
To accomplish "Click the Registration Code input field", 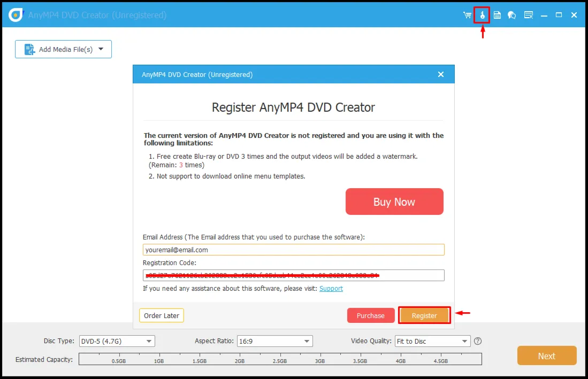I will pyautogui.click(x=294, y=275).
